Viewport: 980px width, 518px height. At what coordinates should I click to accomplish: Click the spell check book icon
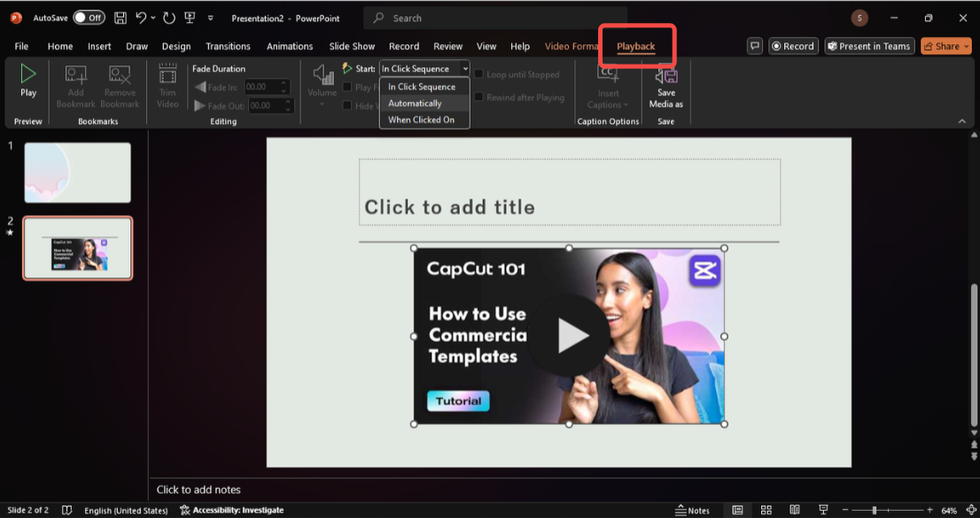(x=66, y=511)
